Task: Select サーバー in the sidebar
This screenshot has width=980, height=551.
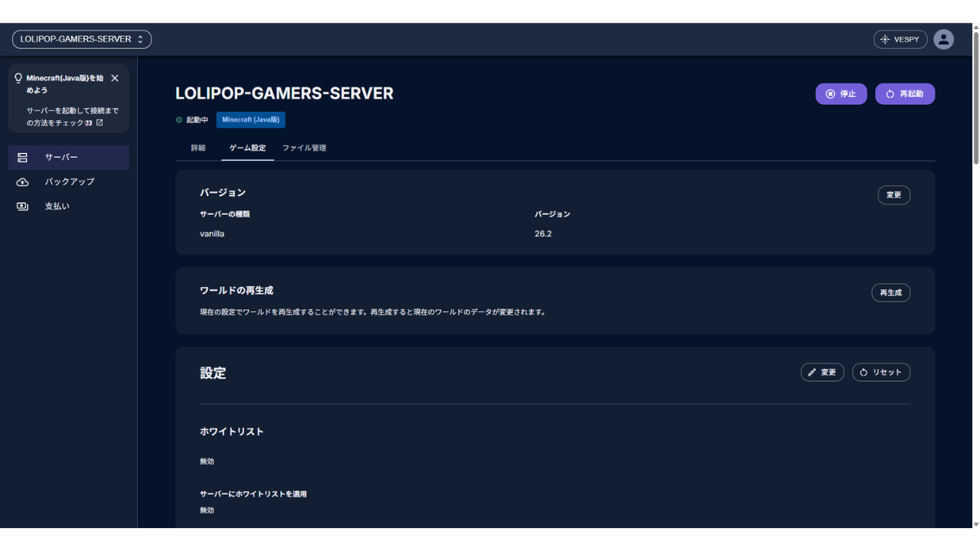Action: click(68, 157)
